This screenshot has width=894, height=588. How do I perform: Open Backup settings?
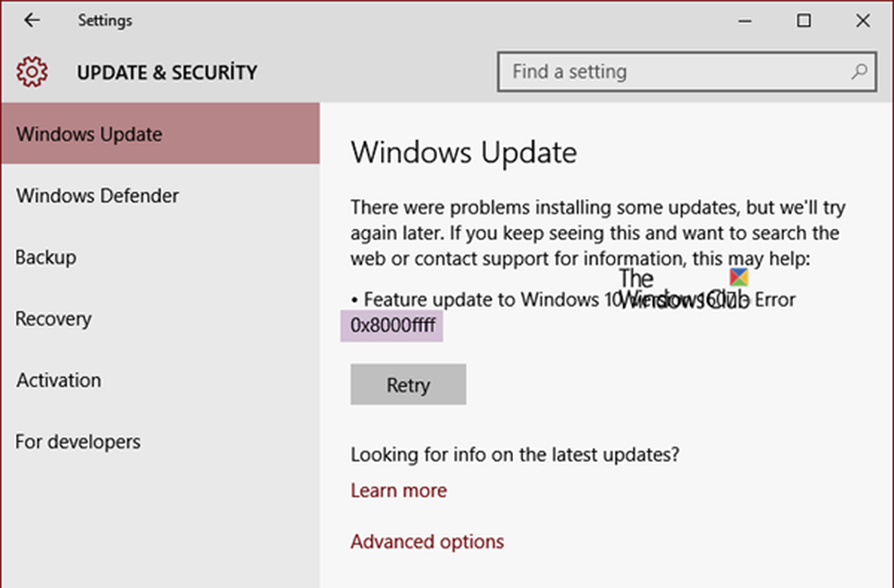tap(43, 257)
